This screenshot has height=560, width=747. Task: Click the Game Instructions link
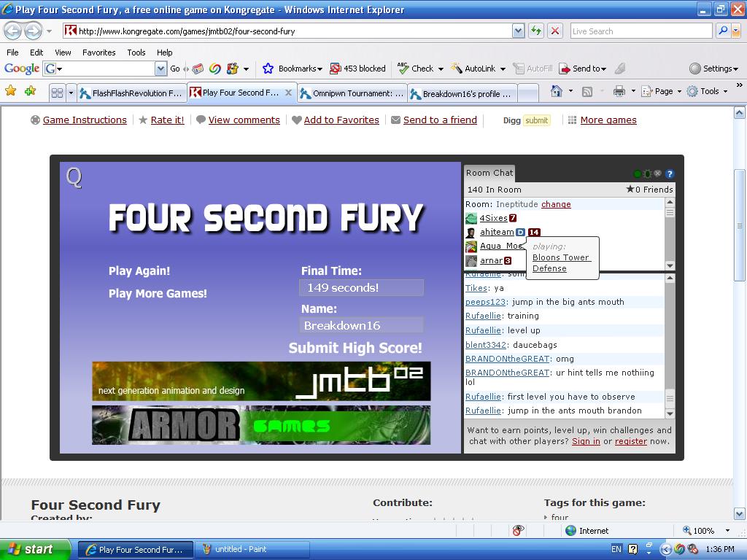tap(85, 120)
